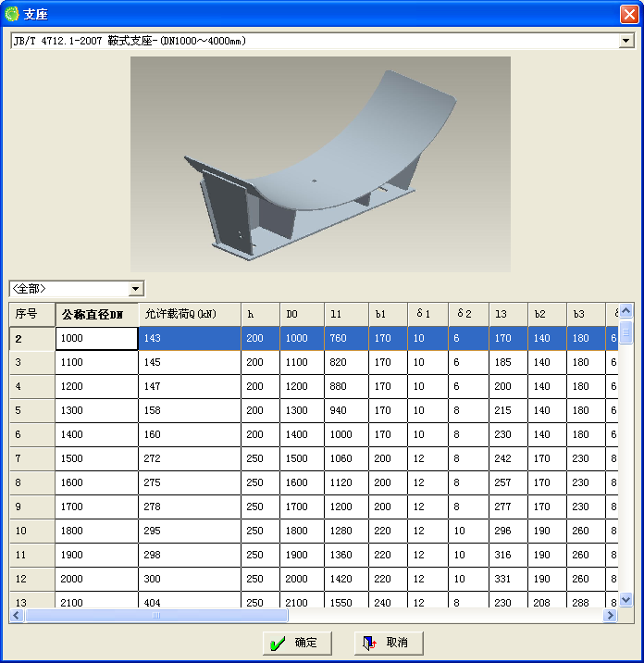Image resolution: width=644 pixels, height=663 pixels.
Task: Click the horizontal scrollbar left arrow
Action: (17, 615)
